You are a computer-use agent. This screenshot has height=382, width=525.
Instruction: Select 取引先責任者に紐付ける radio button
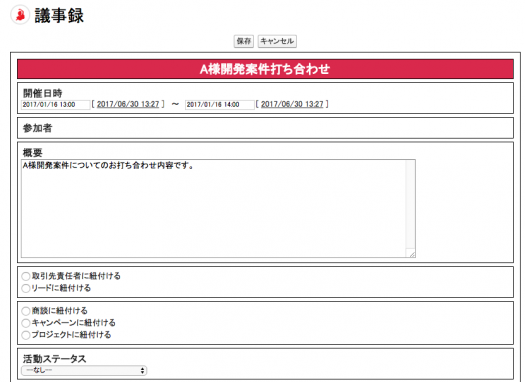(26, 276)
